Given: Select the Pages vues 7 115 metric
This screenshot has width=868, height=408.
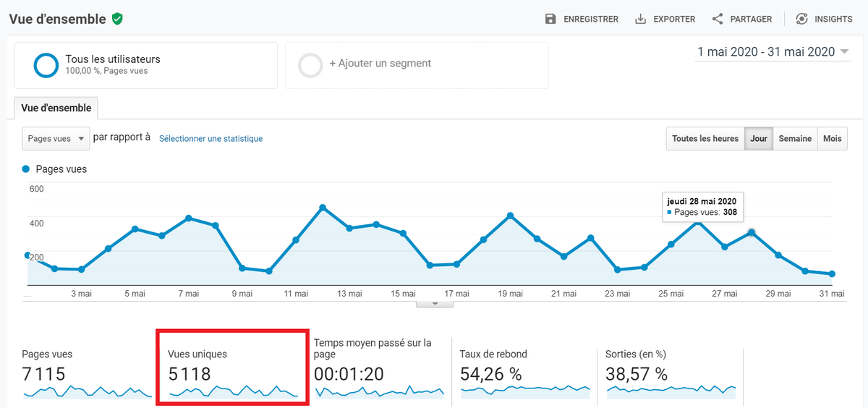Looking at the screenshot, I should (87, 373).
